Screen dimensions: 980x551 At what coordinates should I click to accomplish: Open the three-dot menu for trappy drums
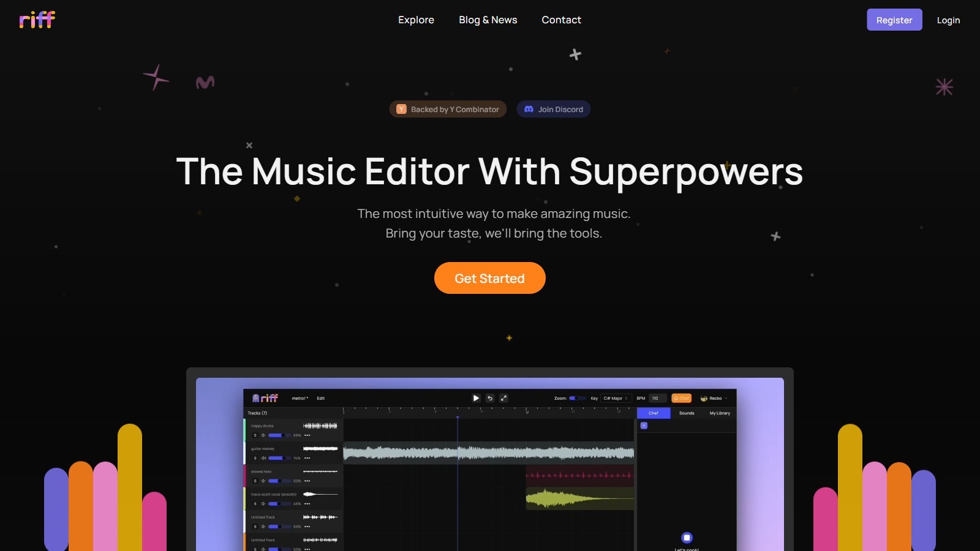click(x=307, y=435)
